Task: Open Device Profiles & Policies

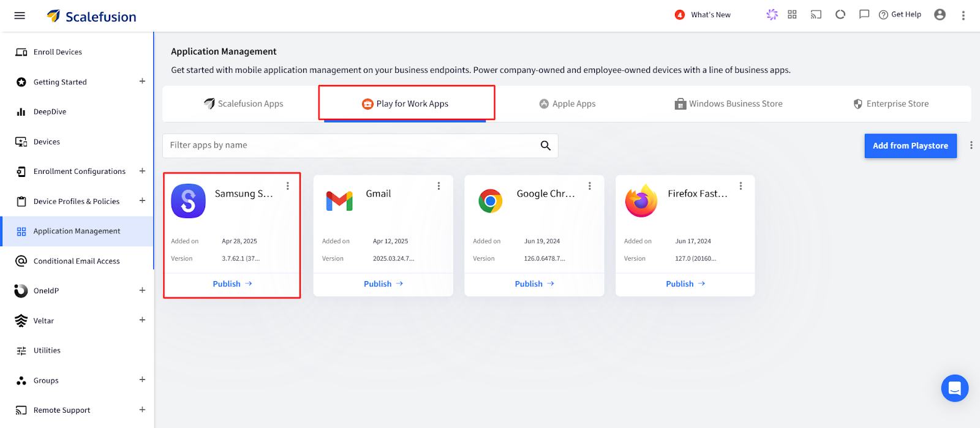Action: coord(77,201)
